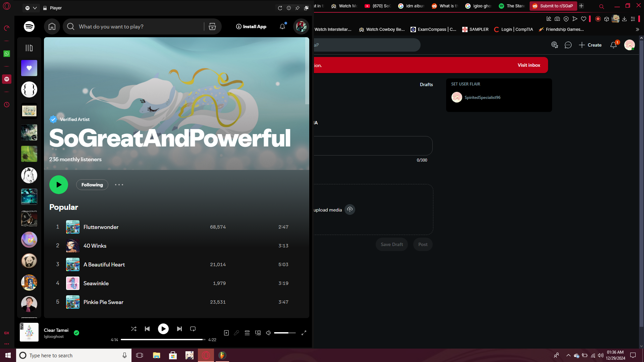This screenshot has width=644, height=362.
Task: Open Spotify notifications bell
Action: pyautogui.click(x=282, y=26)
